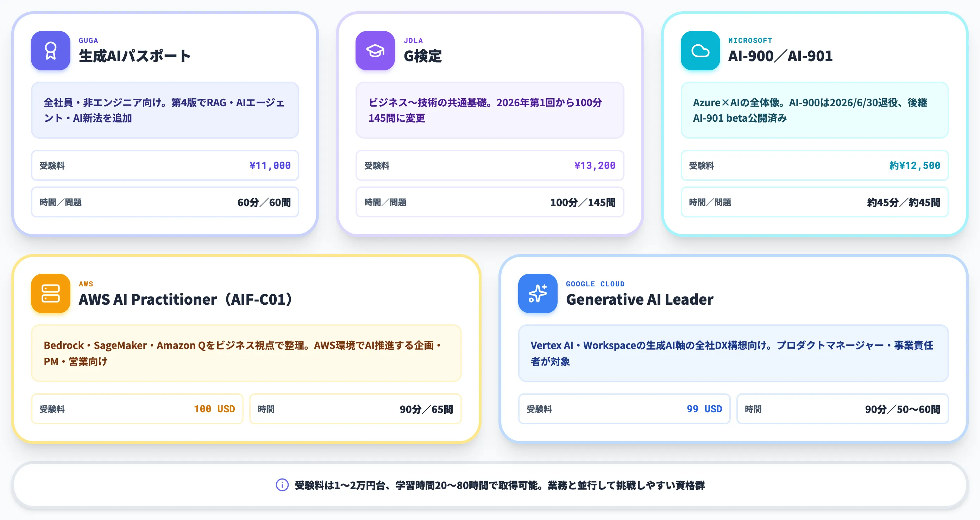
Task: Click 時間 label in AWS card
Action: pos(266,410)
